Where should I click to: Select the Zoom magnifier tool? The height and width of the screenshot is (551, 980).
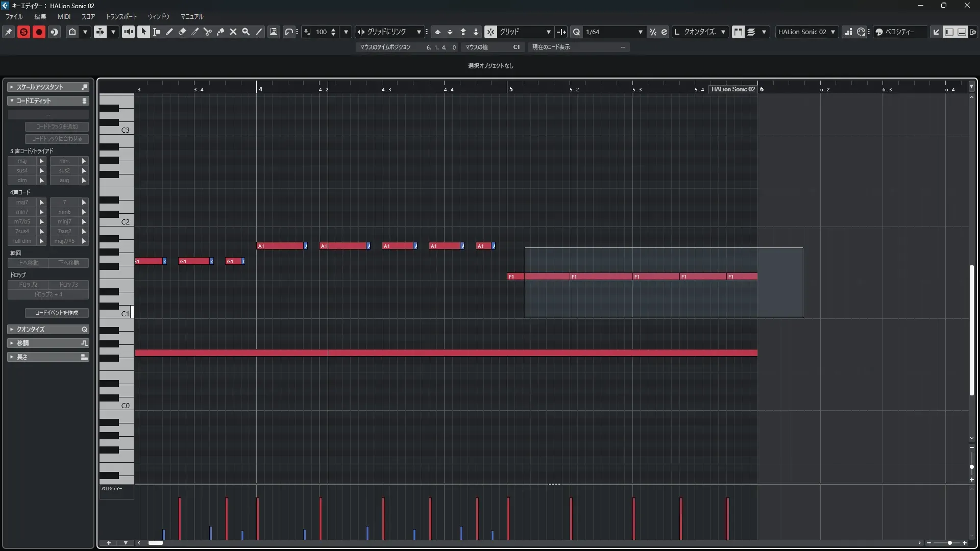click(x=246, y=32)
